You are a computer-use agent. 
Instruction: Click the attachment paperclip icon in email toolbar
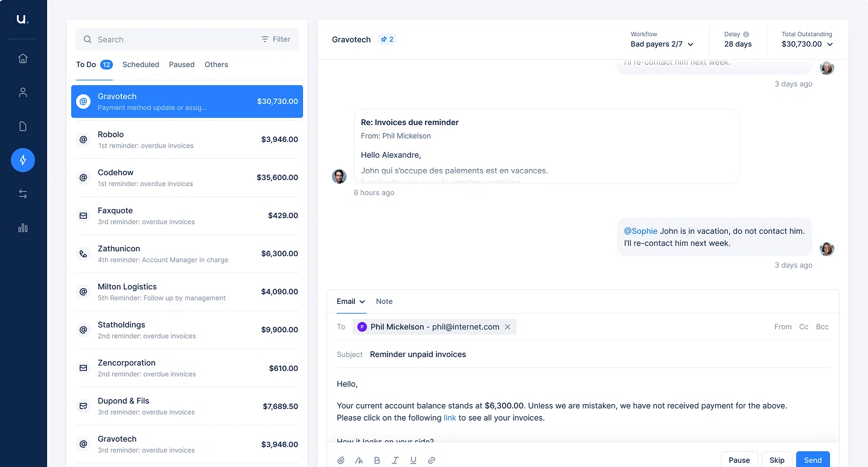[x=341, y=460]
